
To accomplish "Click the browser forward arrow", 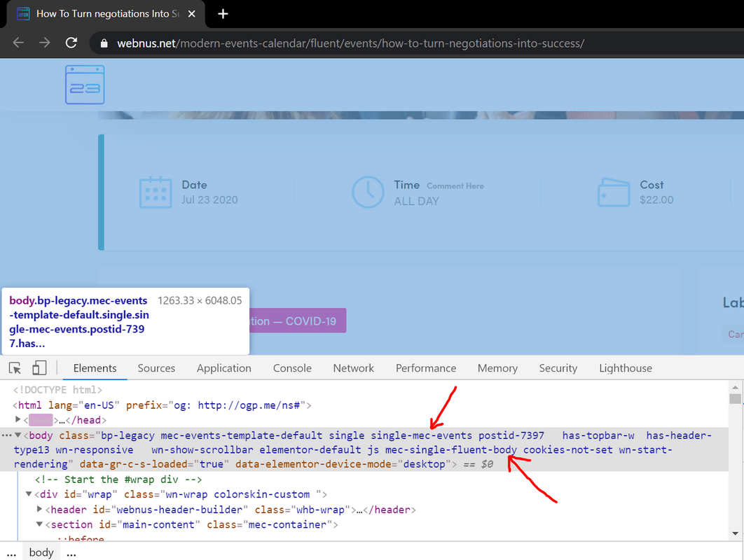I will 44,43.
